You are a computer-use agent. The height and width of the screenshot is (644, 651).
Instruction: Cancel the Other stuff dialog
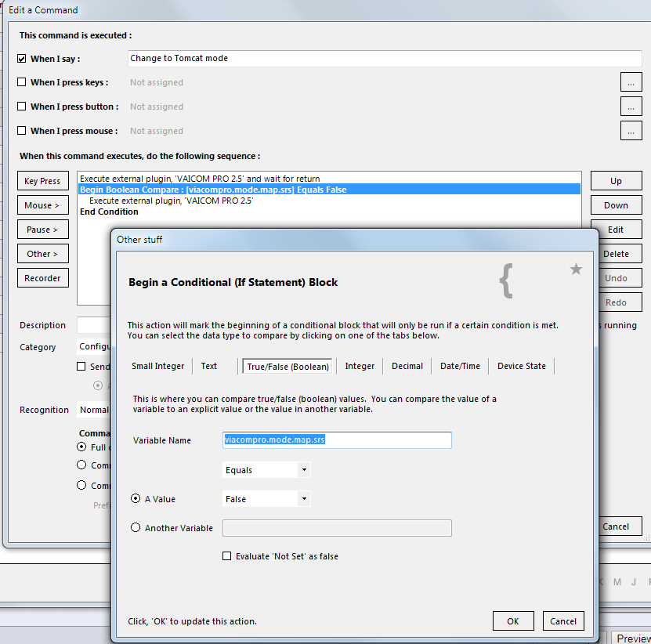coord(563,620)
